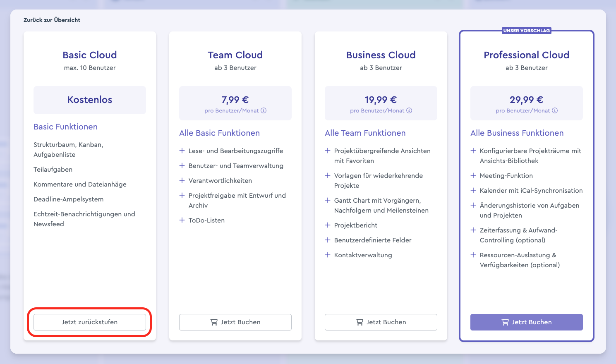Go back via Zurück zur Übersicht
Image resolution: width=616 pixels, height=364 pixels.
point(52,20)
